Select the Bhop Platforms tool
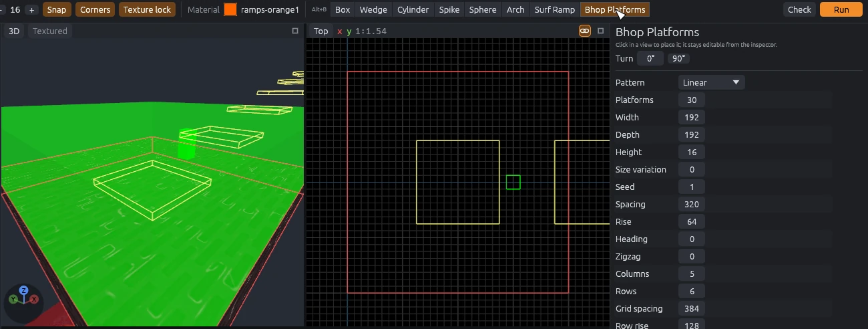The width and height of the screenshot is (868, 329). (x=615, y=9)
